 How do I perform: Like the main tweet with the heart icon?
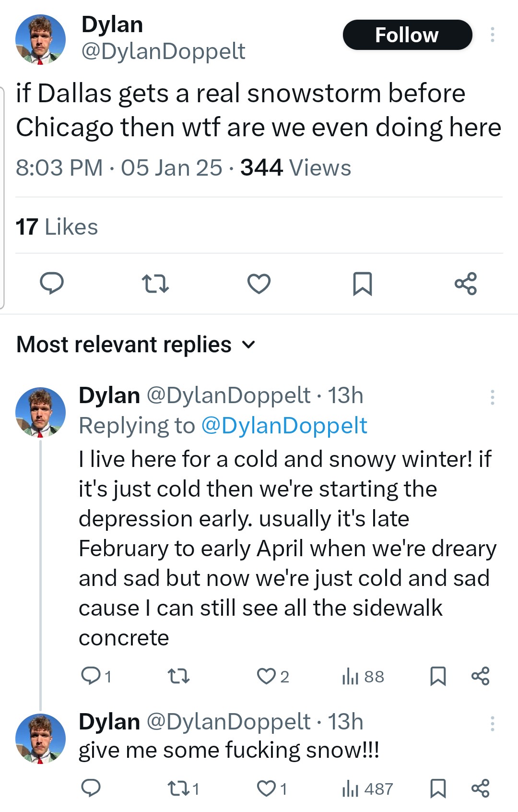tap(259, 283)
